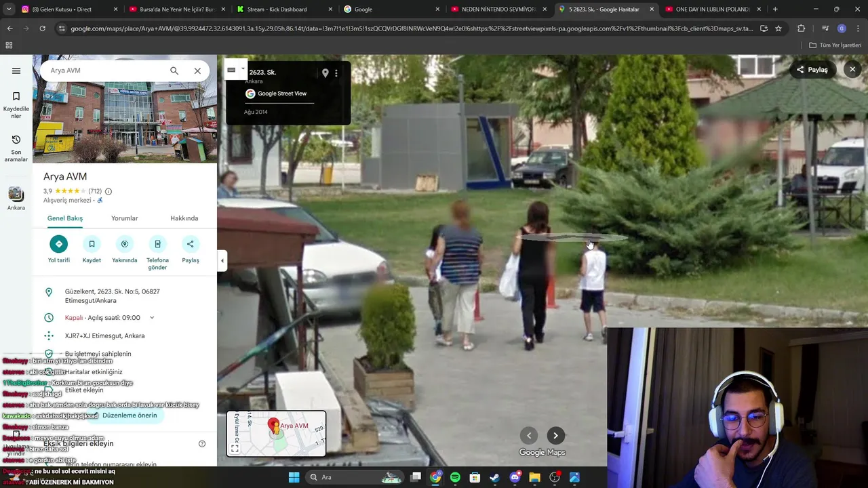Viewport: 868px width, 488px height.
Task: Click the Arya AVM search input field
Action: coord(105,70)
